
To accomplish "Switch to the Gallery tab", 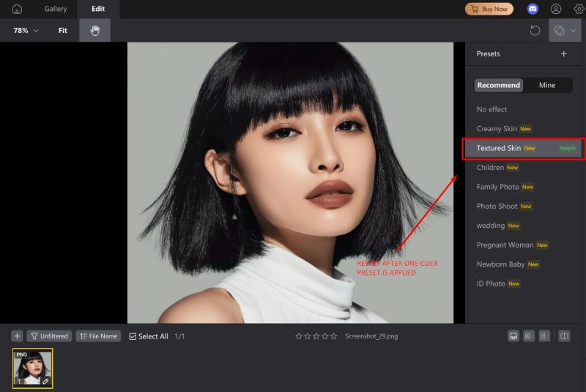I will coord(56,9).
